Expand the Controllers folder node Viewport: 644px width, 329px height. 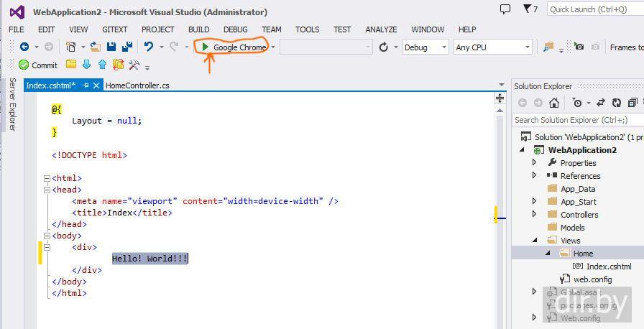pos(535,214)
